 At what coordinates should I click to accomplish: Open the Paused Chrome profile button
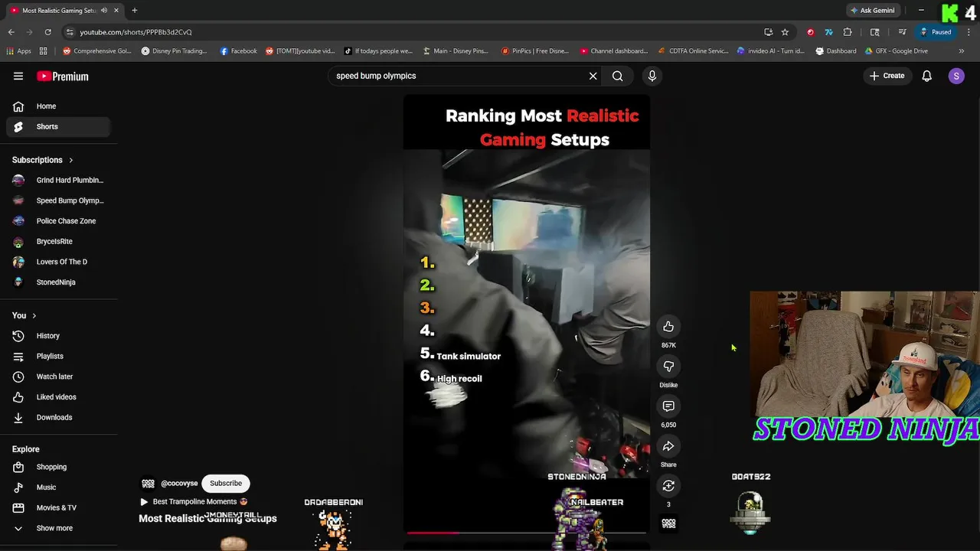936,32
